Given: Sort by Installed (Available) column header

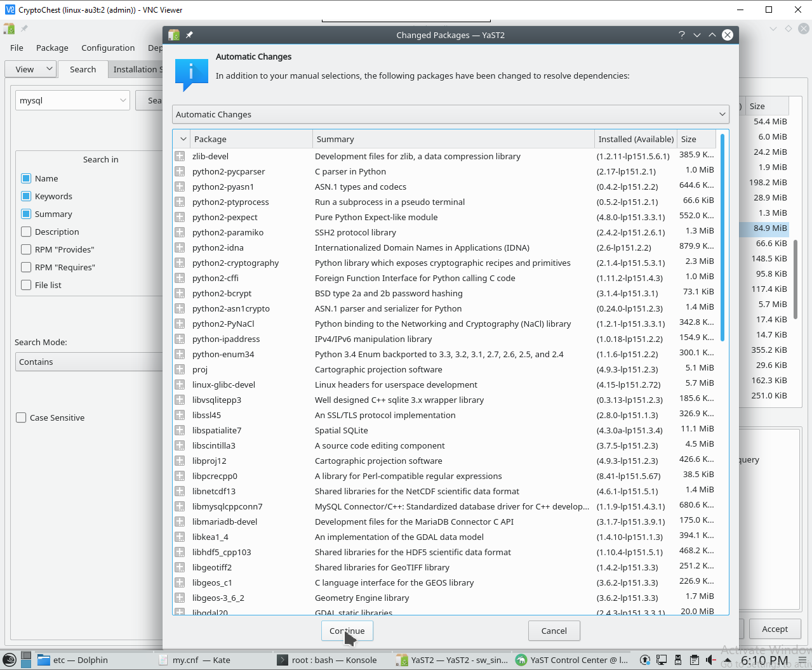Looking at the screenshot, I should click(x=636, y=139).
